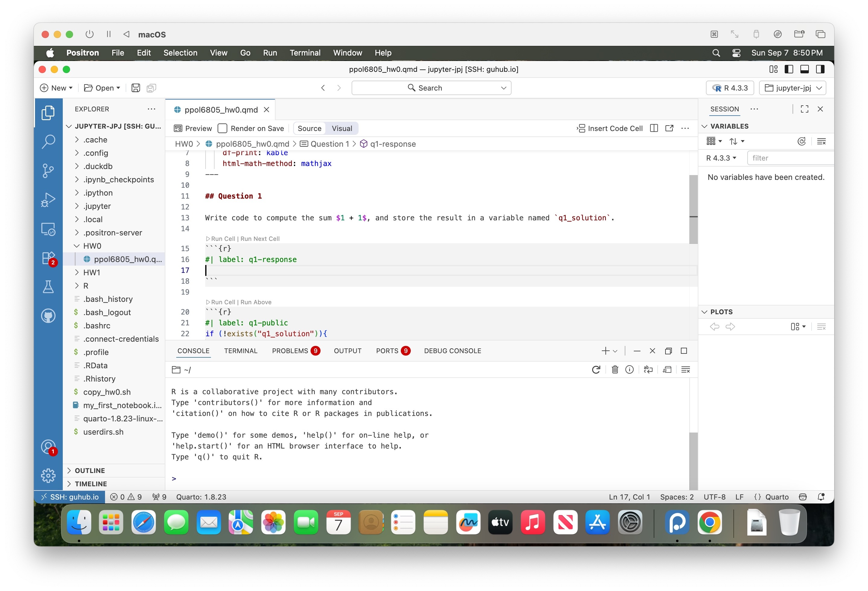Click Insert Code Cell button
868x591 pixels.
tap(610, 129)
